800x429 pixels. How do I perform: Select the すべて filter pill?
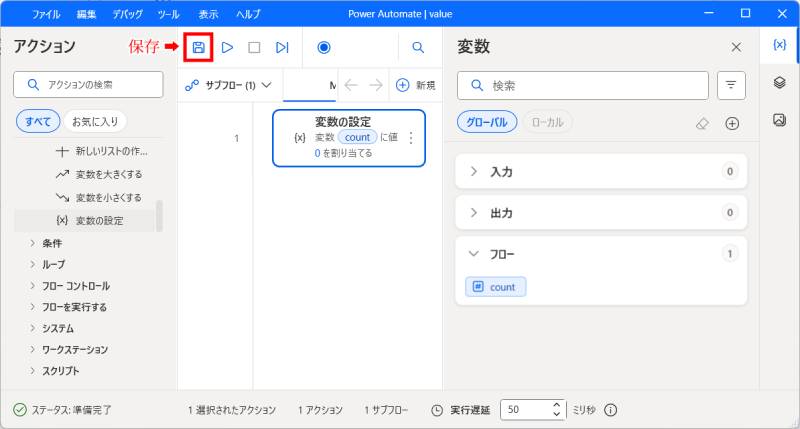click(38, 121)
